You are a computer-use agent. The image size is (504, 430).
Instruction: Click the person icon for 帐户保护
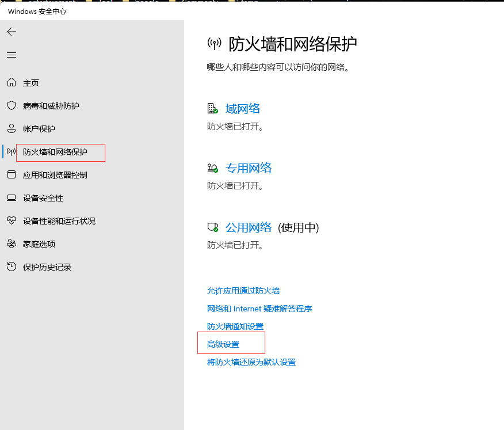point(12,128)
